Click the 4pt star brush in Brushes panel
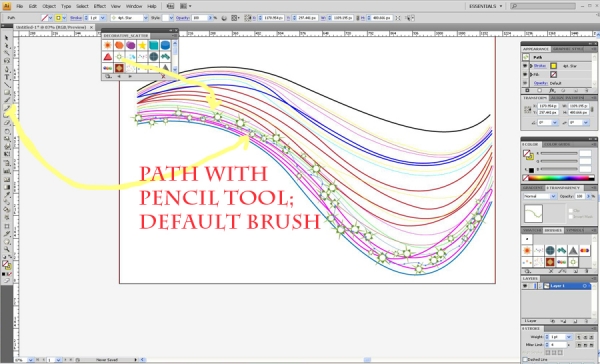600x364 pixels. (x=573, y=262)
